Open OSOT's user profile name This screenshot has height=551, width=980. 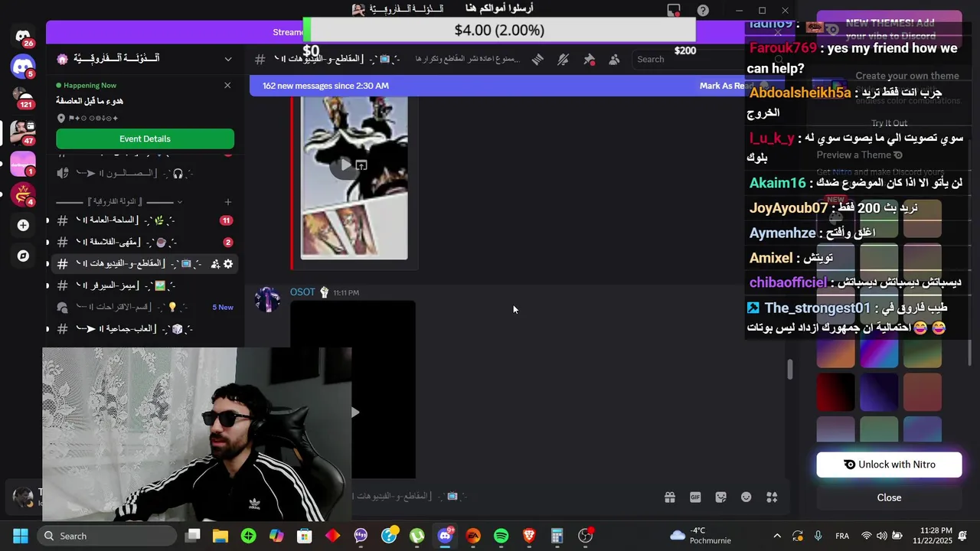coord(302,292)
